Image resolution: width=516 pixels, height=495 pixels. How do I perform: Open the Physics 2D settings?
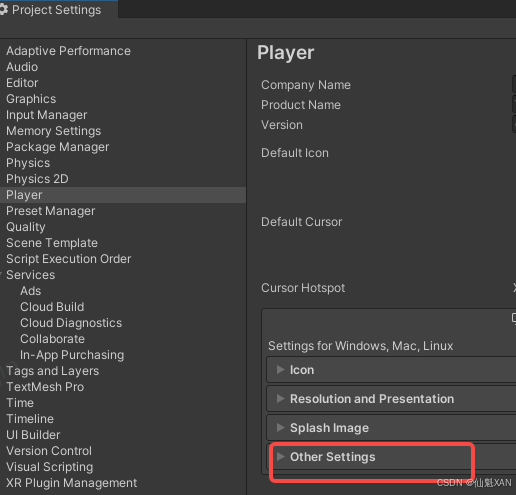(x=37, y=179)
